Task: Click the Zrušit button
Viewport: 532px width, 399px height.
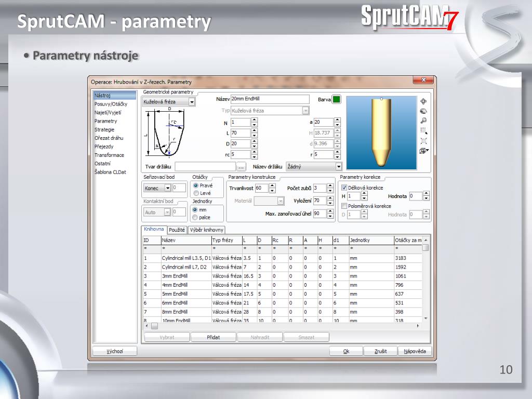Action: tap(380, 351)
